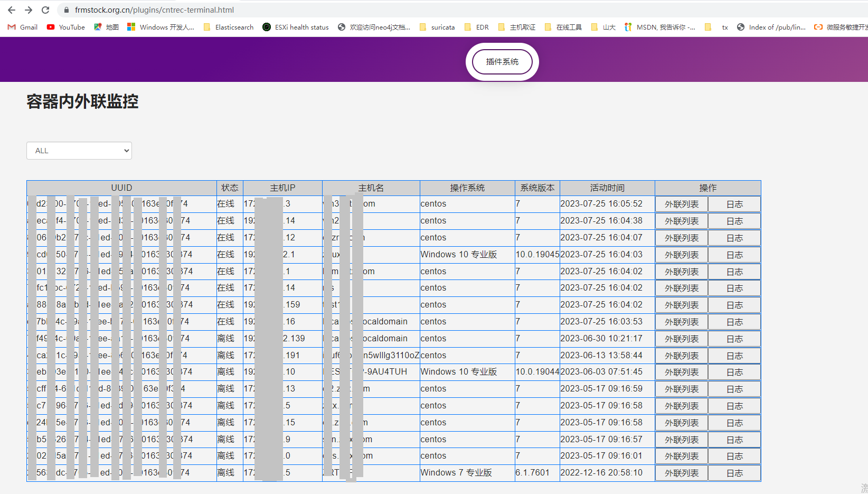Click 日志 for row 2023-06-03 07:51:45
Image resolution: width=868 pixels, height=494 pixels.
point(734,372)
